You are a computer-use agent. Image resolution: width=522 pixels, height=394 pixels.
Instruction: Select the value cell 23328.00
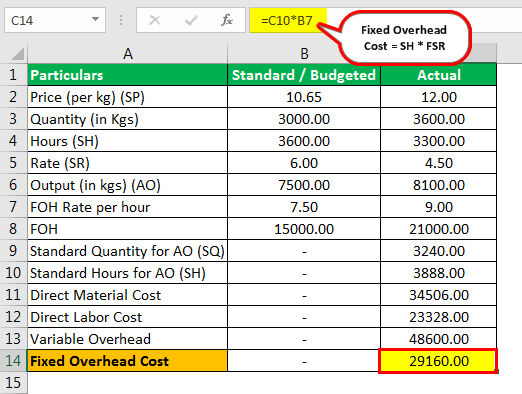click(439, 317)
